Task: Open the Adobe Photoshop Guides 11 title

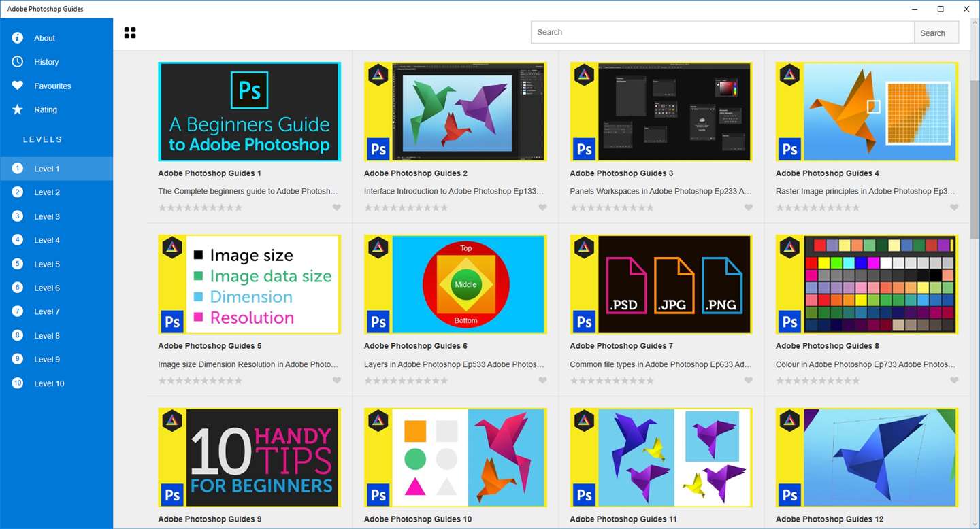Action: click(623, 519)
